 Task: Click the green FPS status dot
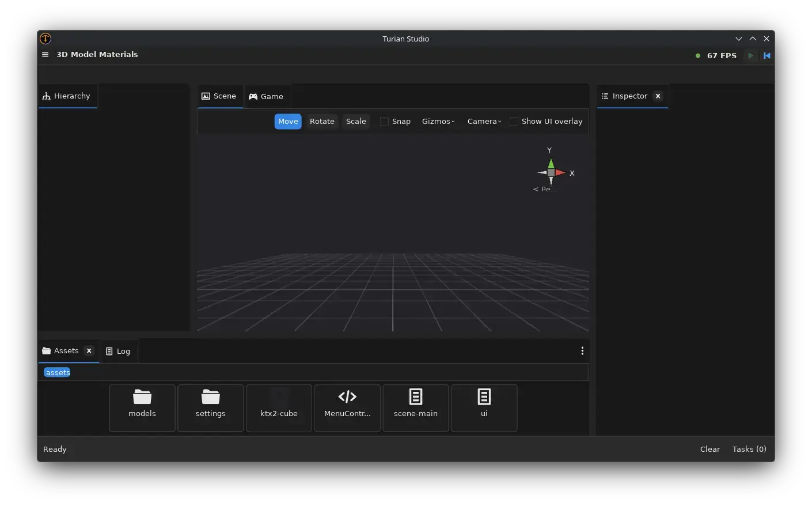pyautogui.click(x=698, y=56)
